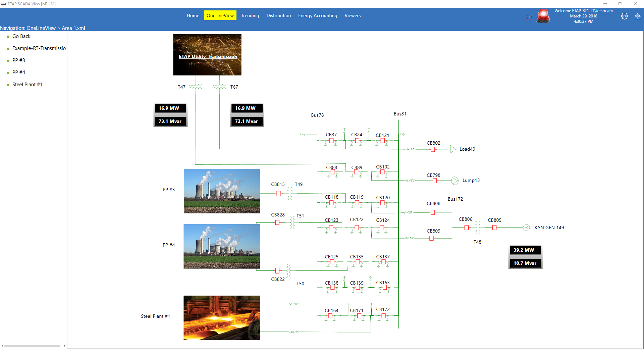Viewport: 644px width, 349px height.
Task: Select Steel Plant #1 in sidebar
Action: [x=27, y=85]
